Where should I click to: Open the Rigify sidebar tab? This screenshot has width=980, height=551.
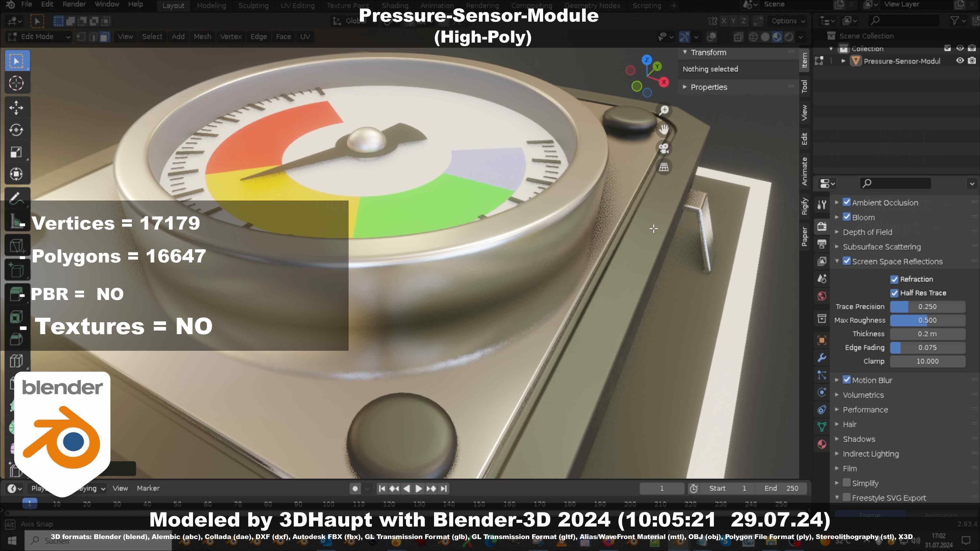coord(804,206)
